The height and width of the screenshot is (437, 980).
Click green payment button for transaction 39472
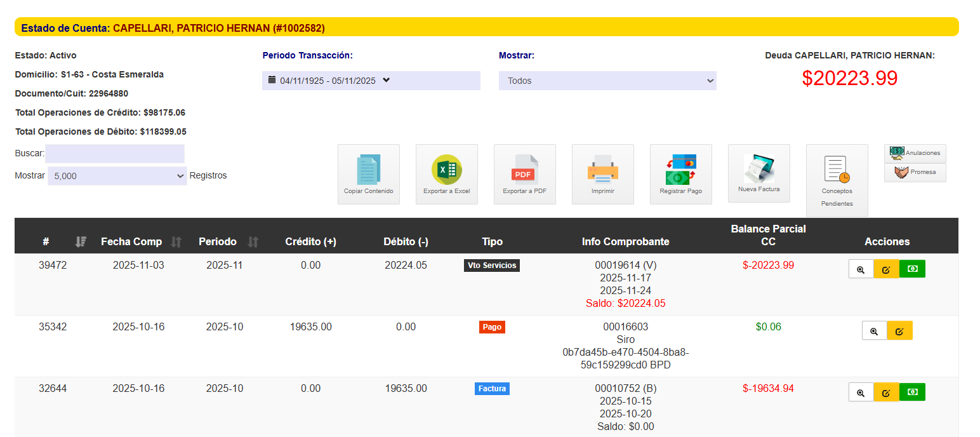coord(912,269)
